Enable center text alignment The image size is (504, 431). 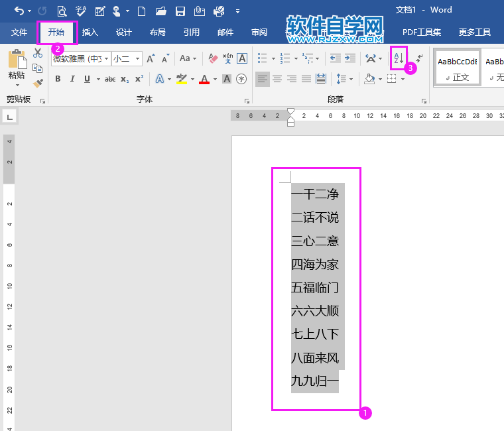tap(277, 79)
